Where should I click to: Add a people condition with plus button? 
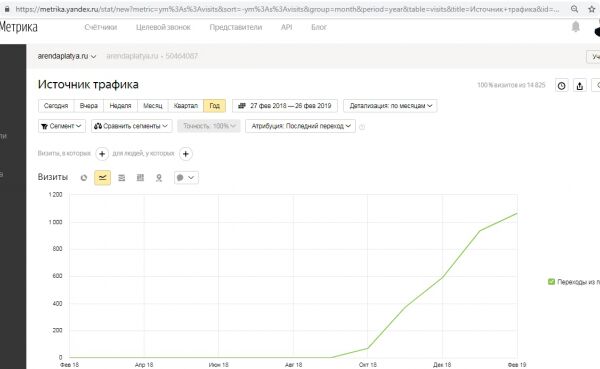(186, 154)
